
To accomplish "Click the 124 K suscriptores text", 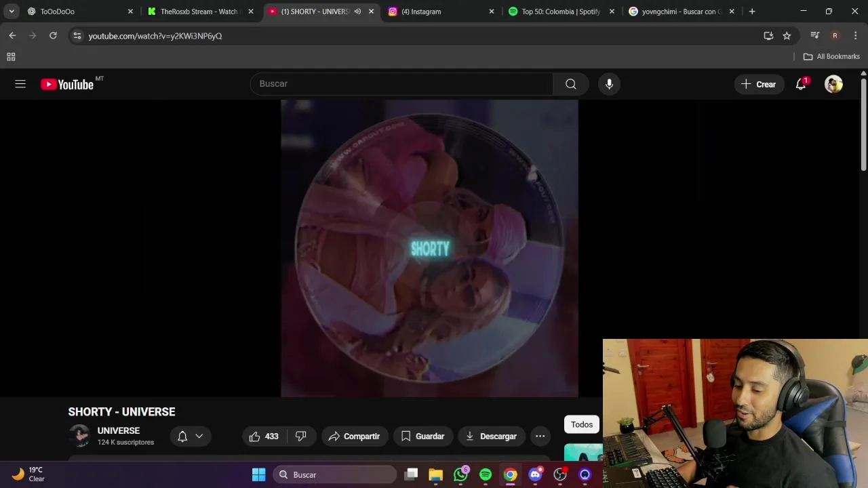I will [125, 442].
